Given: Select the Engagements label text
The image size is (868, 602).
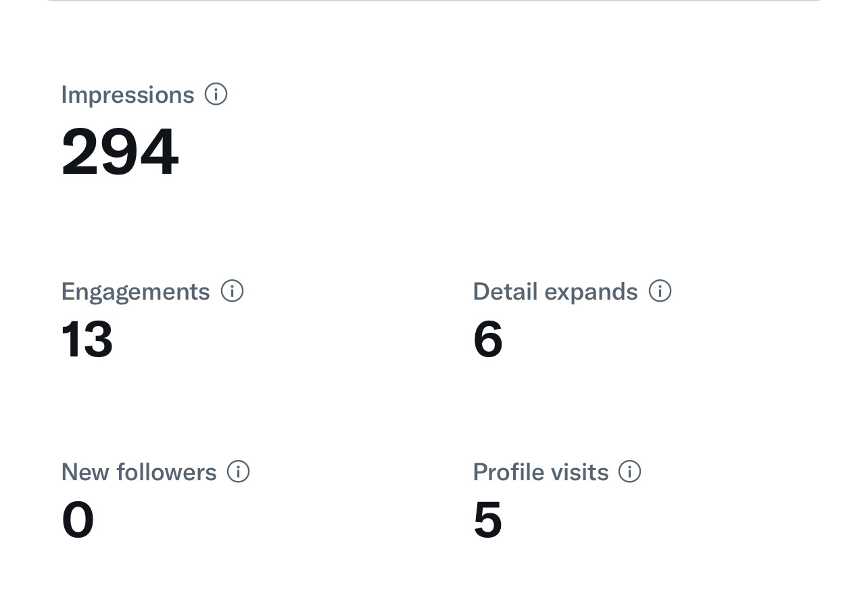Looking at the screenshot, I should [x=135, y=292].
